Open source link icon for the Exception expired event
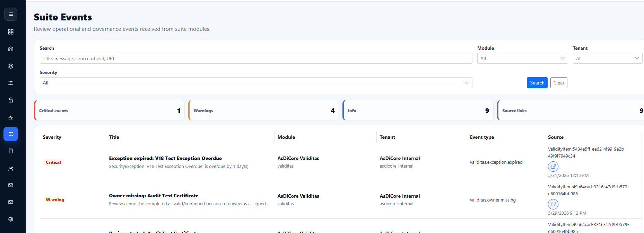 [553, 167]
